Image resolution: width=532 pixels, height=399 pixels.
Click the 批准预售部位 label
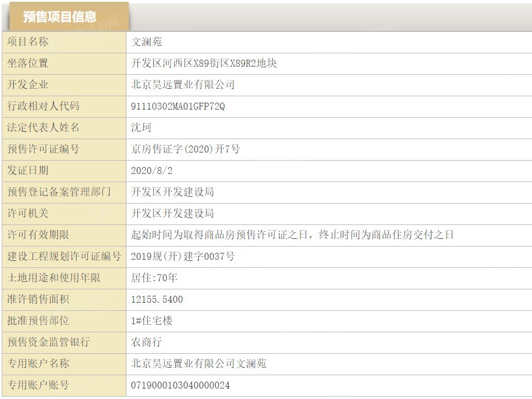38,321
